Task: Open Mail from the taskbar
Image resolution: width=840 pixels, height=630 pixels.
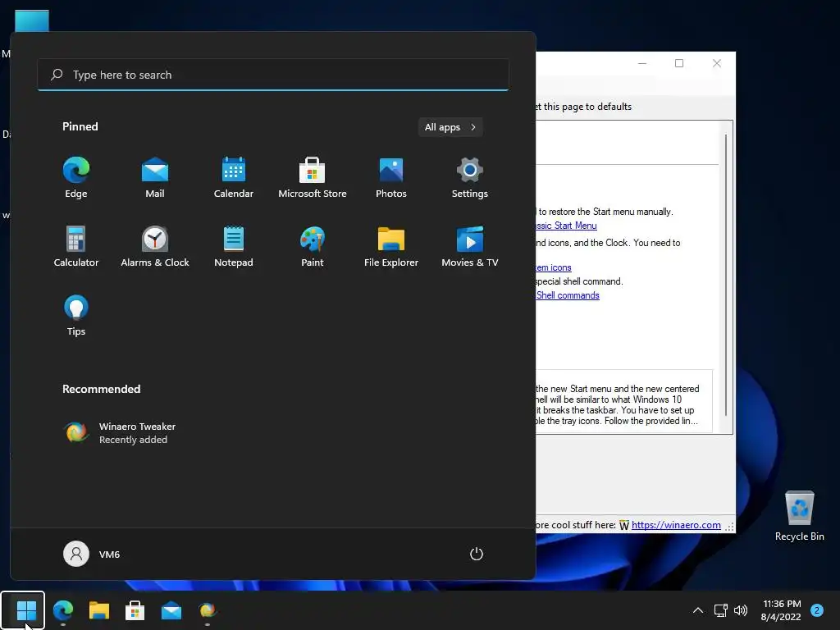Action: pyautogui.click(x=171, y=610)
